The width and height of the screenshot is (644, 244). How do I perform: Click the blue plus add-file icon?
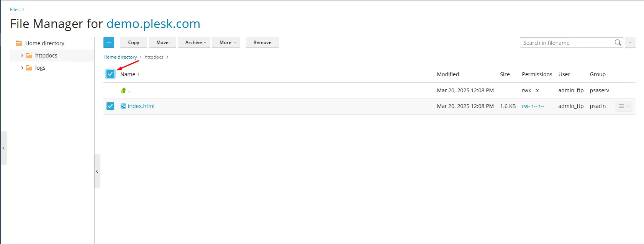point(109,43)
